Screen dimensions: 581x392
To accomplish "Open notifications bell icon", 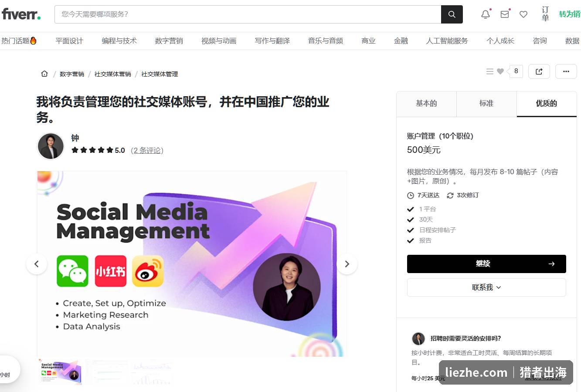I will pyautogui.click(x=486, y=14).
